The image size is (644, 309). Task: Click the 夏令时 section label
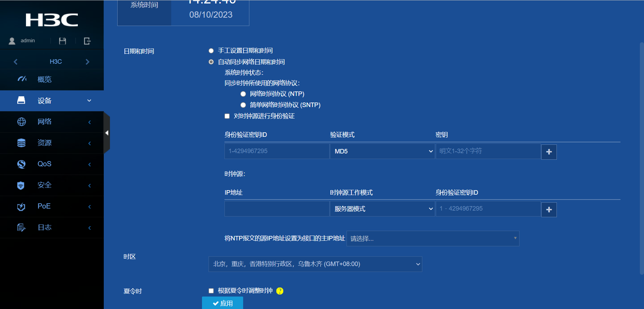(132, 291)
